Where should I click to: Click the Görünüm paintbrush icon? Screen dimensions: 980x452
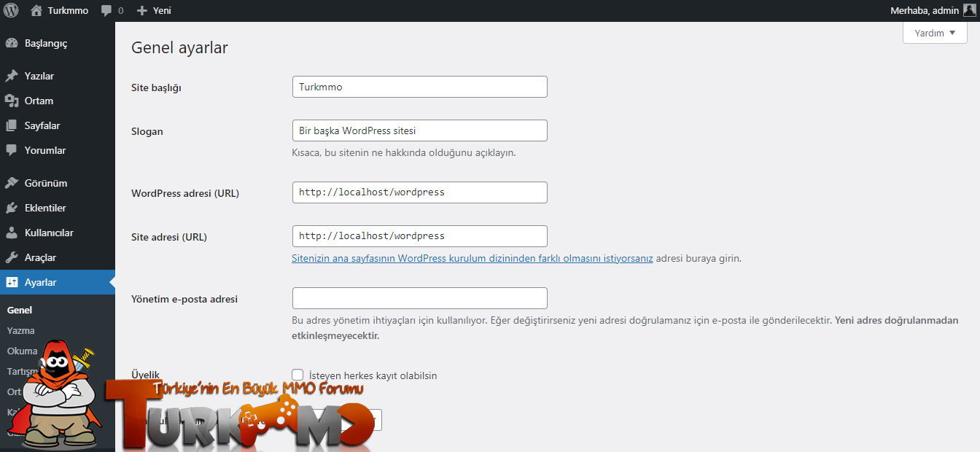[11, 183]
